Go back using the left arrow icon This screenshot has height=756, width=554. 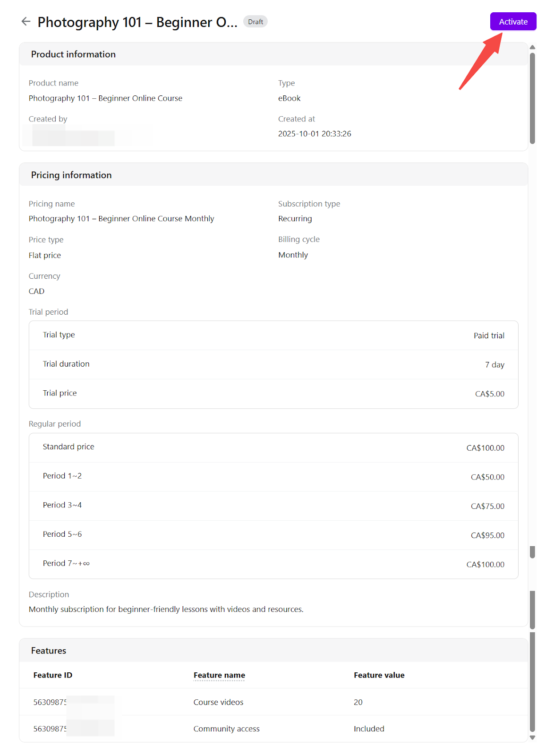point(26,21)
